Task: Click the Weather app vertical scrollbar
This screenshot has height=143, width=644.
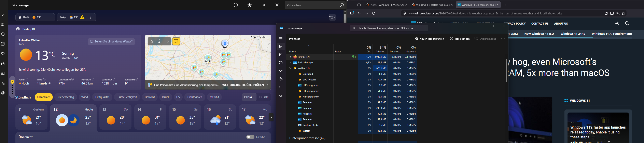Action: pyautogui.click(x=345, y=18)
